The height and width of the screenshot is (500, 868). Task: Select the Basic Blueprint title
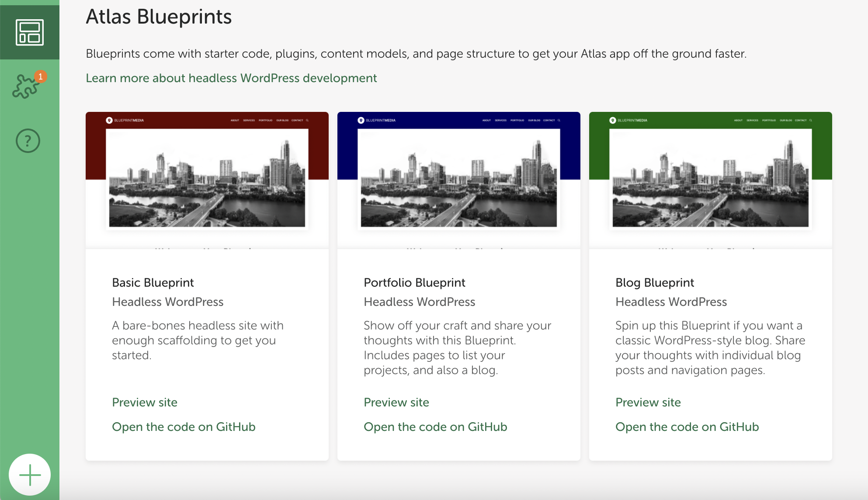(x=153, y=282)
